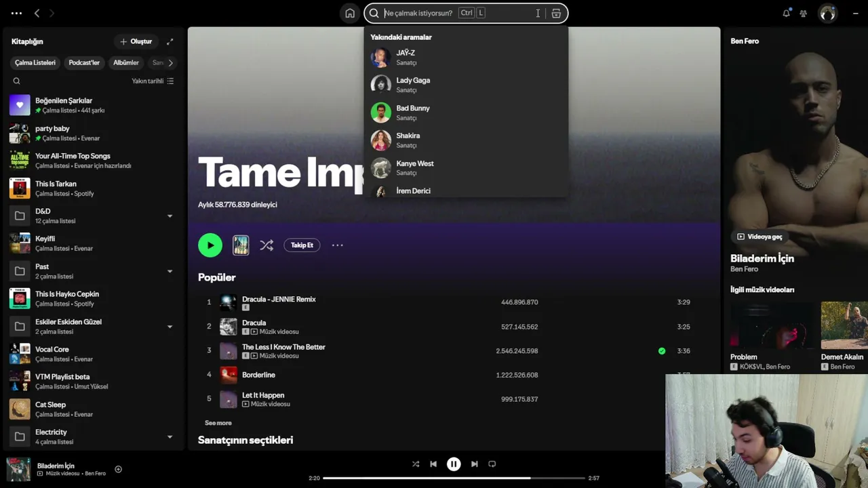This screenshot has width=868, height=488.
Task: Play Tame Impala with green button
Action: point(210,245)
